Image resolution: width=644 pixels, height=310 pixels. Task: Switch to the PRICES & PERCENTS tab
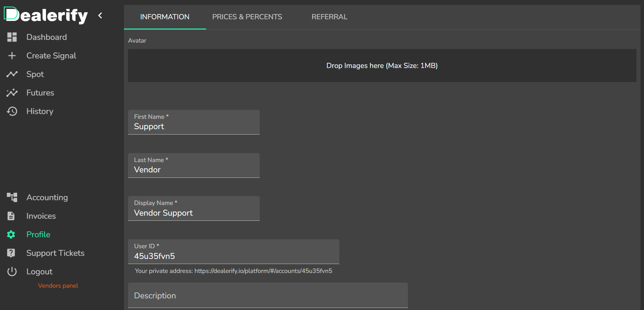247,16
